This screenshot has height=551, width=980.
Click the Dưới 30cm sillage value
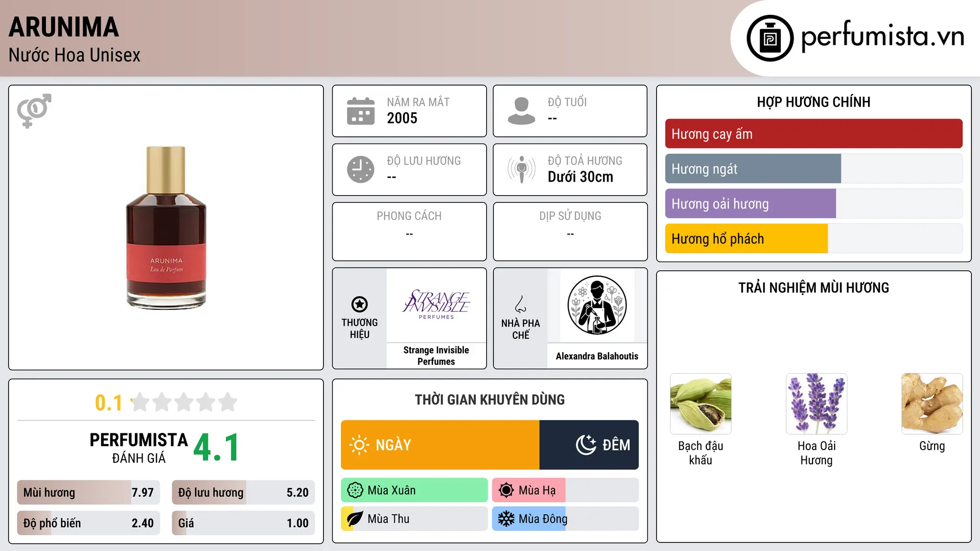pos(580,177)
